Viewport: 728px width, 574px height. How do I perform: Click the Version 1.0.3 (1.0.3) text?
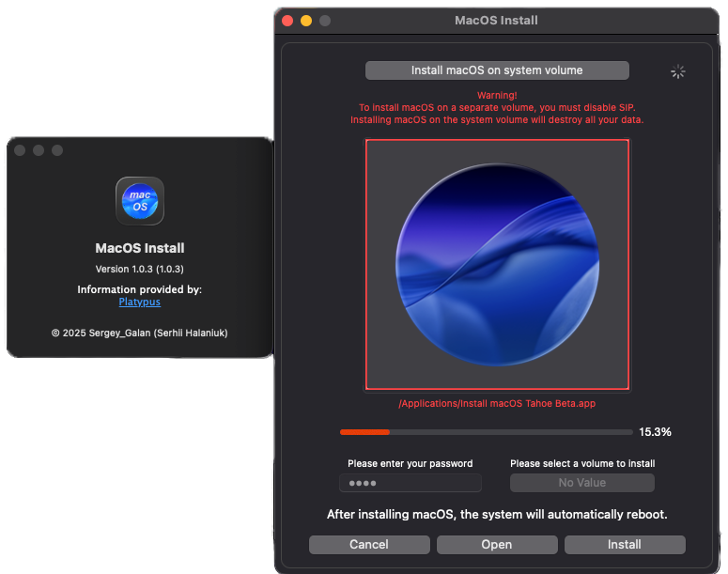(140, 270)
